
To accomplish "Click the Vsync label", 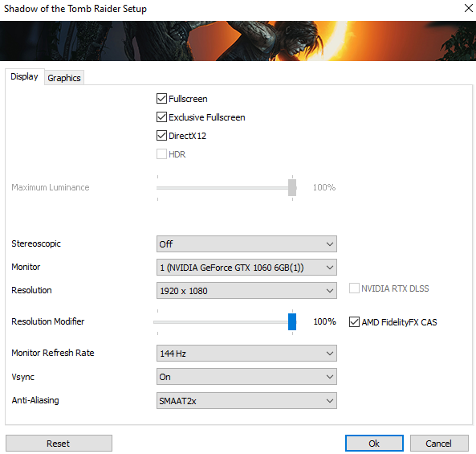I will [22, 377].
